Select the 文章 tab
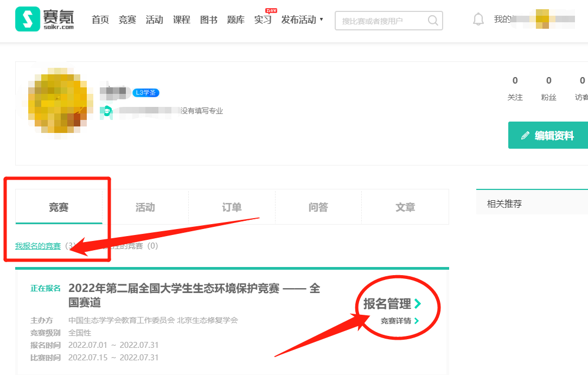The height and width of the screenshot is (375, 588). (x=405, y=207)
